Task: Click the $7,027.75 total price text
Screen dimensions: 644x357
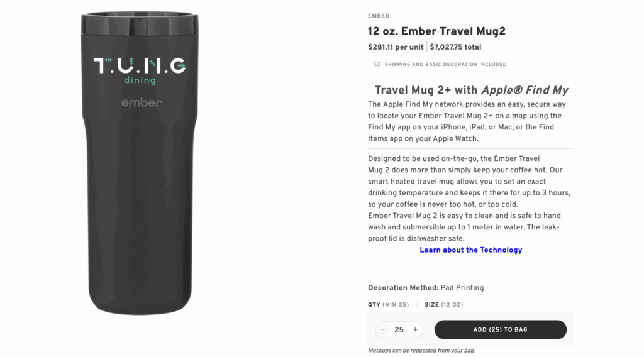Action: click(455, 47)
